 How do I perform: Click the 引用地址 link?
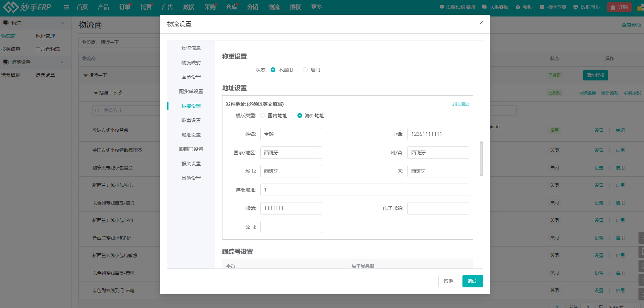pos(460,104)
